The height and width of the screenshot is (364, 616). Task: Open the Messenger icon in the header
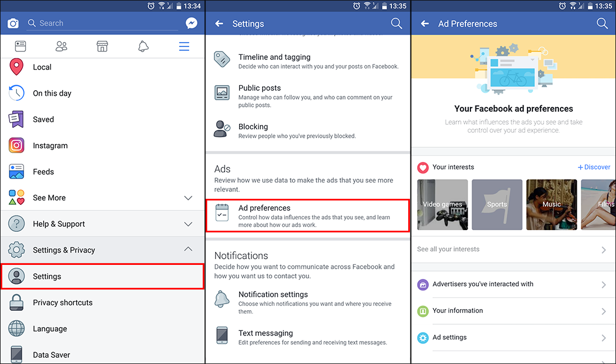[x=192, y=23]
